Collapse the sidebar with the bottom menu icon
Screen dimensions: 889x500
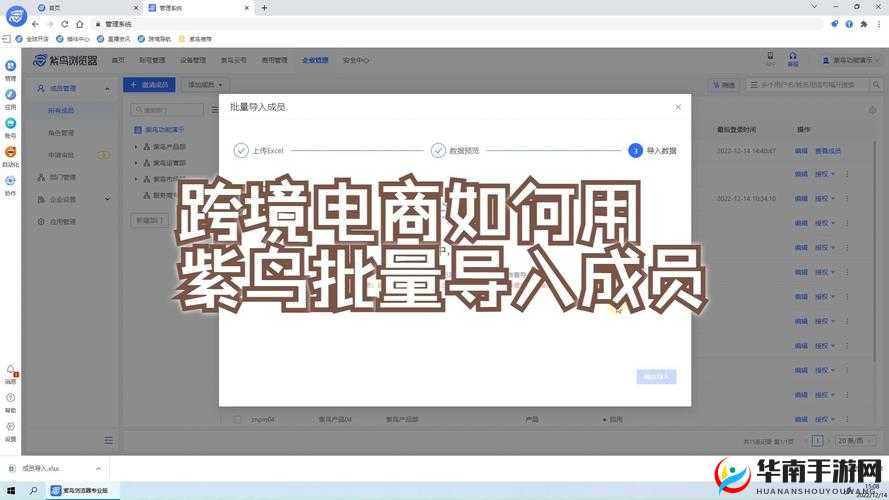click(108, 440)
